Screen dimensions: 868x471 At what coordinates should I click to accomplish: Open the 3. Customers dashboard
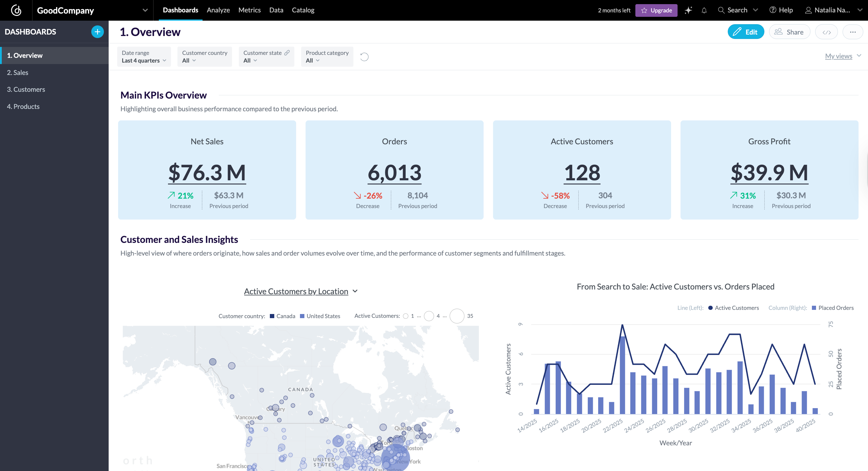click(x=26, y=89)
